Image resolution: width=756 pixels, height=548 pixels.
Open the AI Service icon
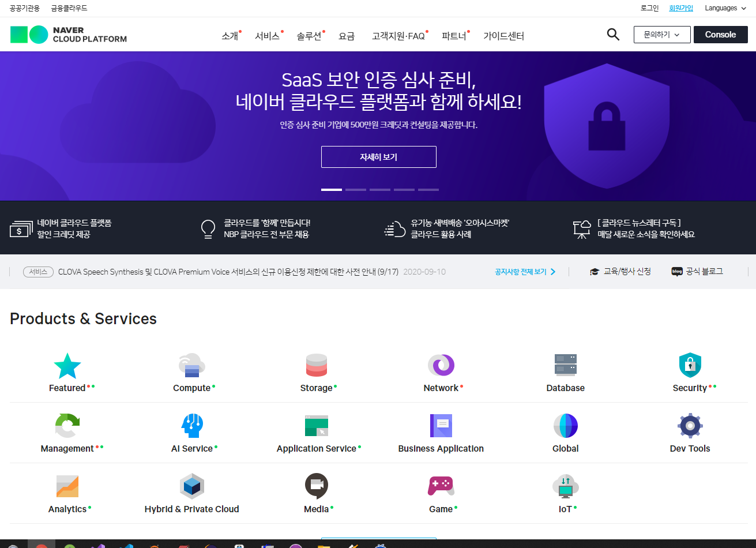click(x=192, y=426)
